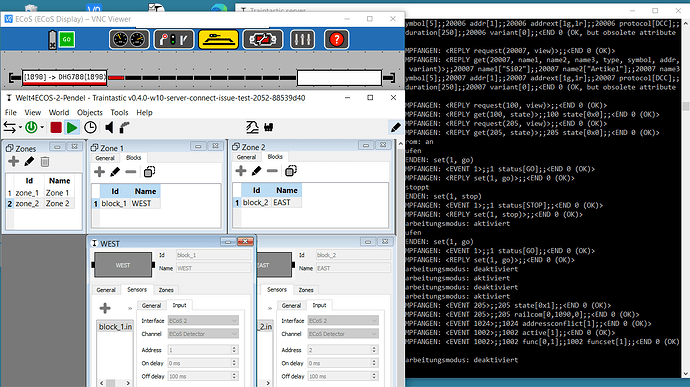Click the connection arrows toolbar icon

9,128
